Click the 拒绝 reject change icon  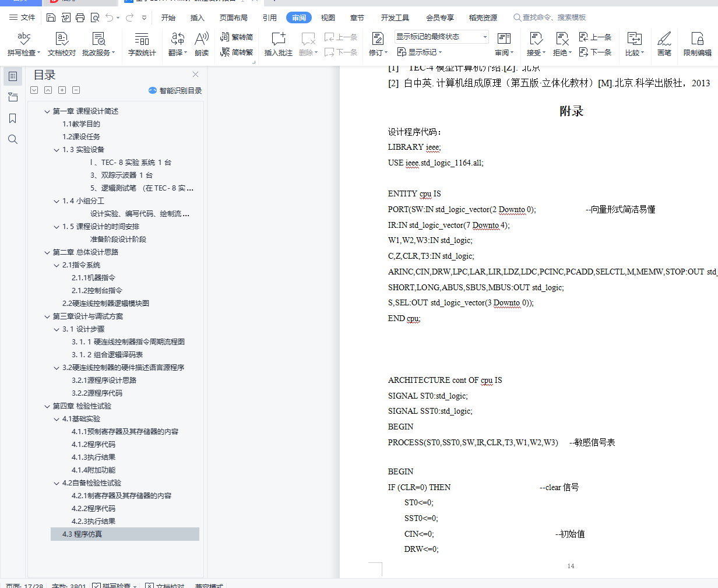click(562, 39)
